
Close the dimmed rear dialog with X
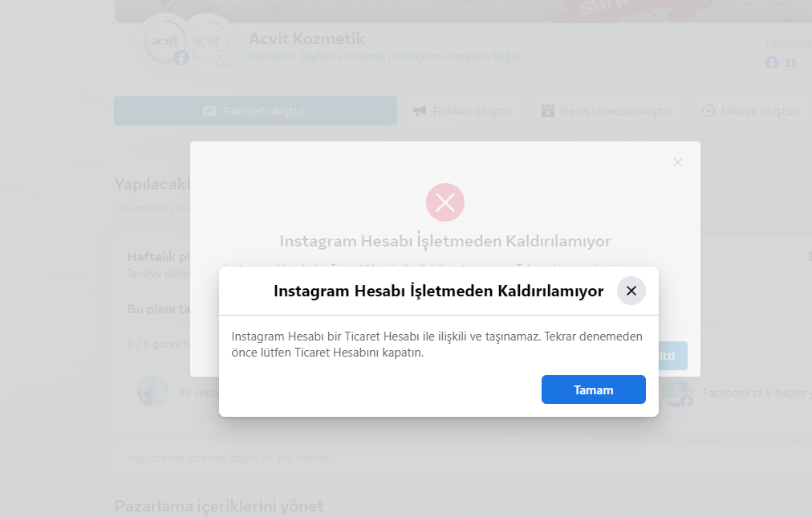pyautogui.click(x=678, y=162)
